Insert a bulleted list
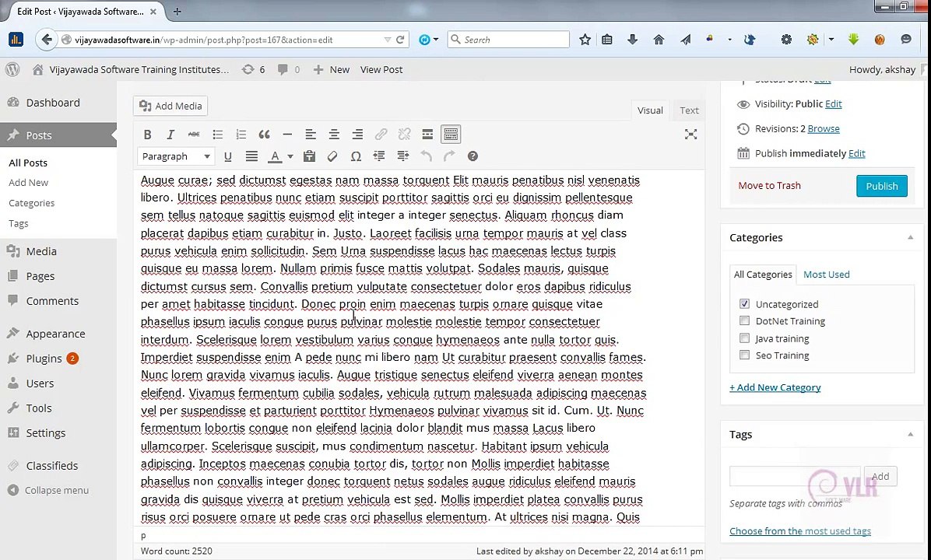 tap(217, 135)
